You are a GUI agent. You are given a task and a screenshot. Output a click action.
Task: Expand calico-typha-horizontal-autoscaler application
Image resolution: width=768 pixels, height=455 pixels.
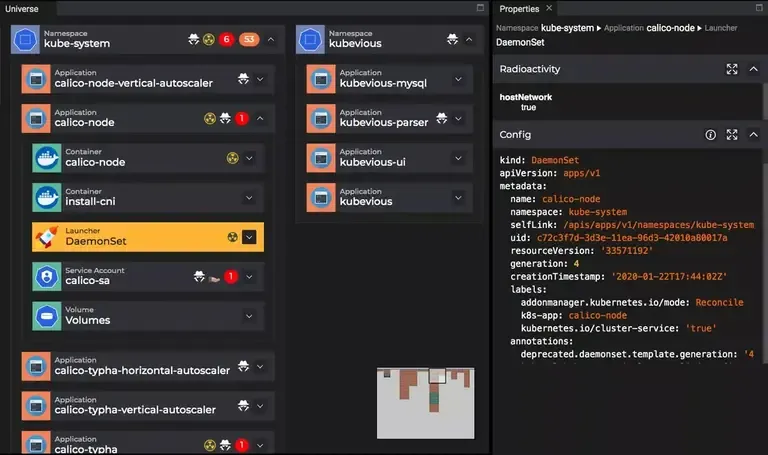260,366
